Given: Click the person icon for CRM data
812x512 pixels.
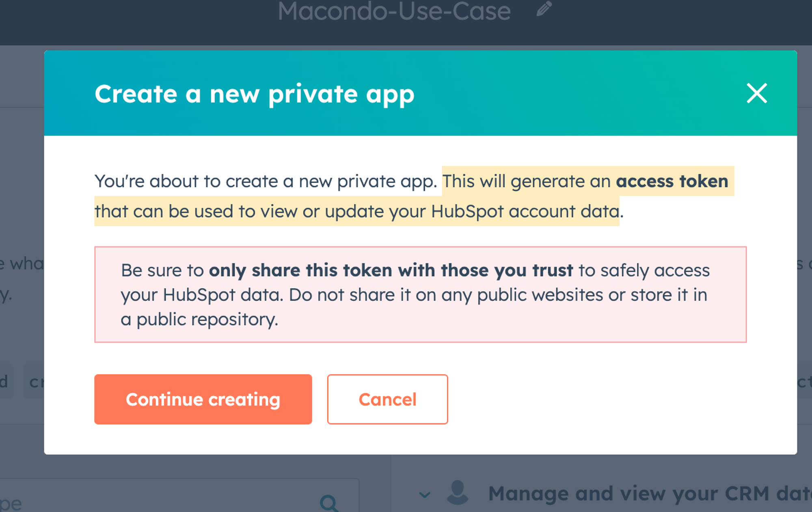Looking at the screenshot, I should point(458,493).
